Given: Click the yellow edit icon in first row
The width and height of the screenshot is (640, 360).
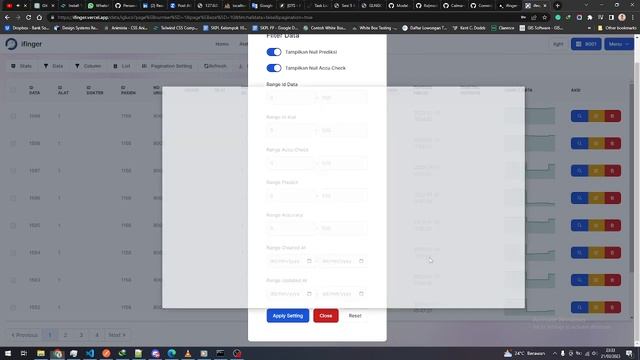Looking at the screenshot, I should tap(596, 116).
